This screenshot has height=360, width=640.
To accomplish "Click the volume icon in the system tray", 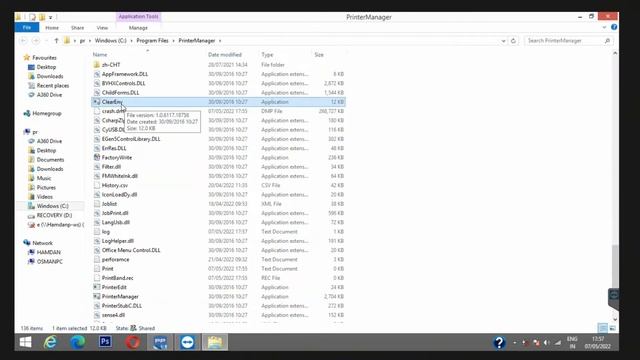I will [547, 343].
